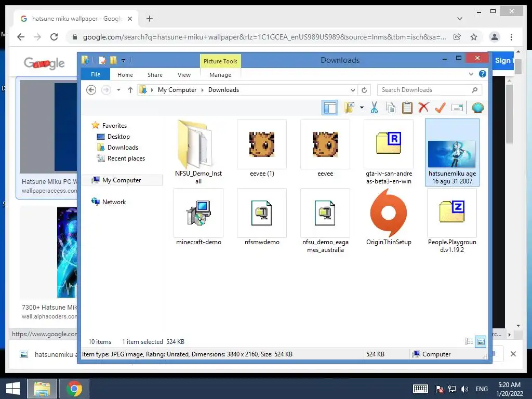Expand arrow between My Computer and Downloads
Image resolution: width=532 pixels, height=399 pixels.
coord(203,90)
